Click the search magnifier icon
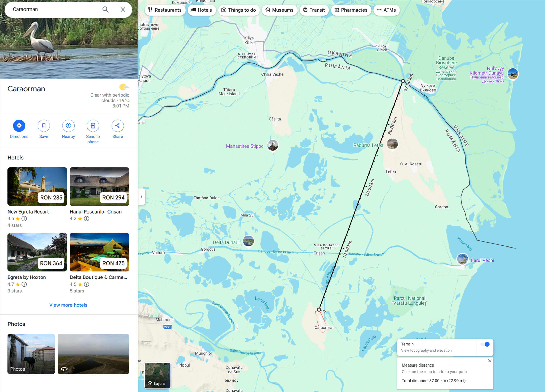The height and width of the screenshot is (392, 545). pyautogui.click(x=106, y=9)
